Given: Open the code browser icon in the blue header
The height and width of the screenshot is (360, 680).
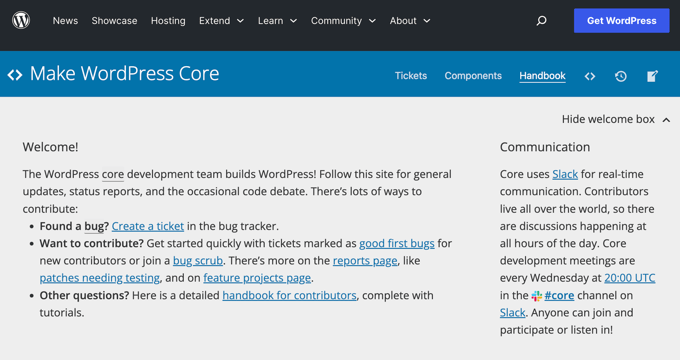Looking at the screenshot, I should coord(590,76).
